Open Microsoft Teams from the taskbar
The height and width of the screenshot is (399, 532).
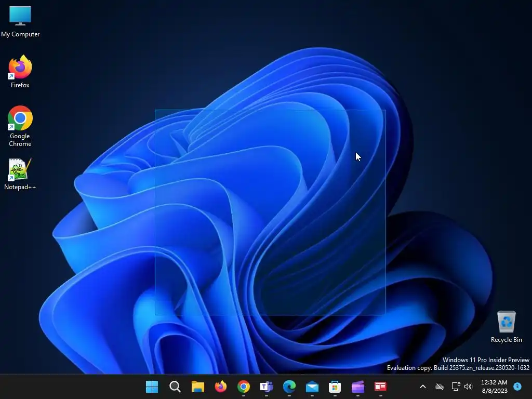tap(267, 387)
